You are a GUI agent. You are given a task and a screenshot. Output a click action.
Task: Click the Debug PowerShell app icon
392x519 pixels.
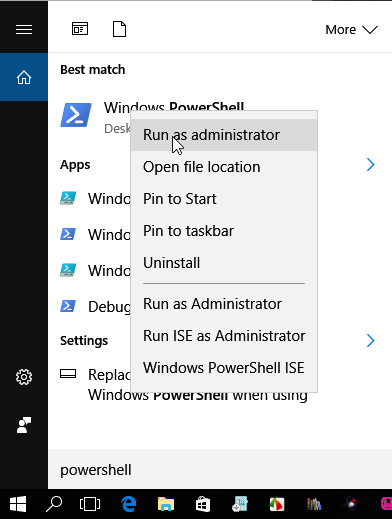[68, 306]
